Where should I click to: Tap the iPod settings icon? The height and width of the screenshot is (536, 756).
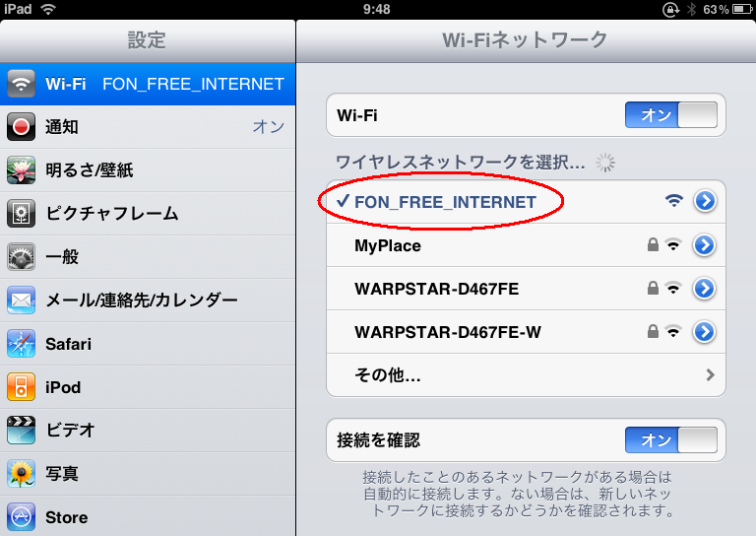[21, 387]
